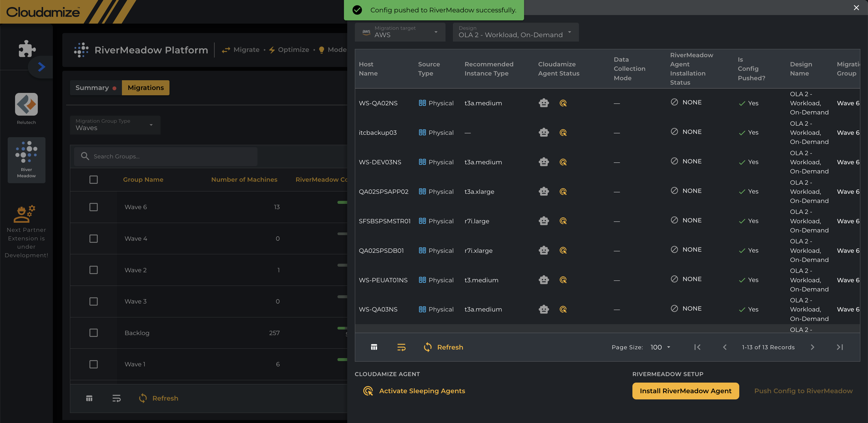868x423 pixels.
Task: Refresh the machines panel table
Action: [x=443, y=347]
